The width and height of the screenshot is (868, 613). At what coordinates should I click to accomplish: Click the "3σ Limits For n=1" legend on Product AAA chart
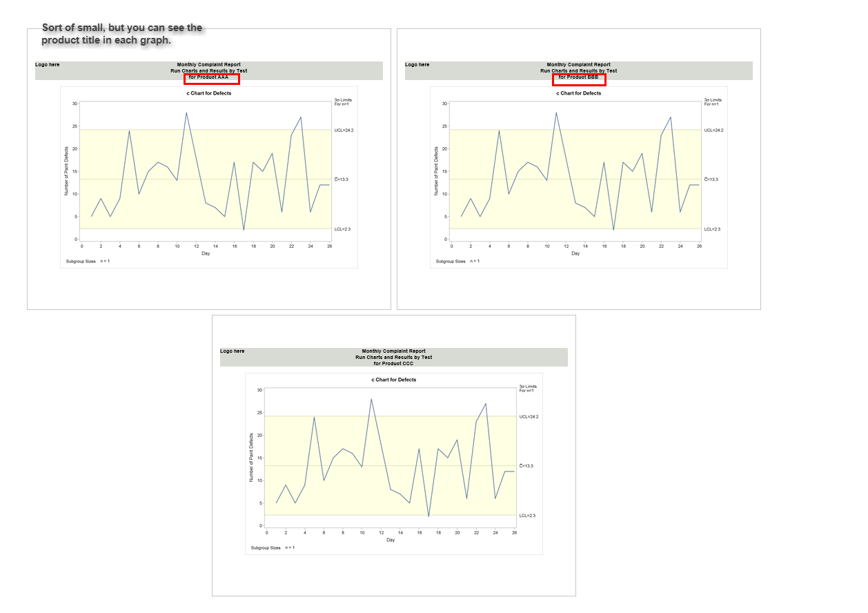pyautogui.click(x=342, y=101)
